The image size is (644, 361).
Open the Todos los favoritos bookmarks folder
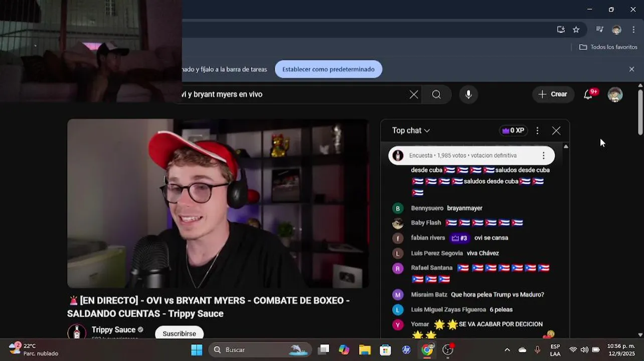click(608, 47)
